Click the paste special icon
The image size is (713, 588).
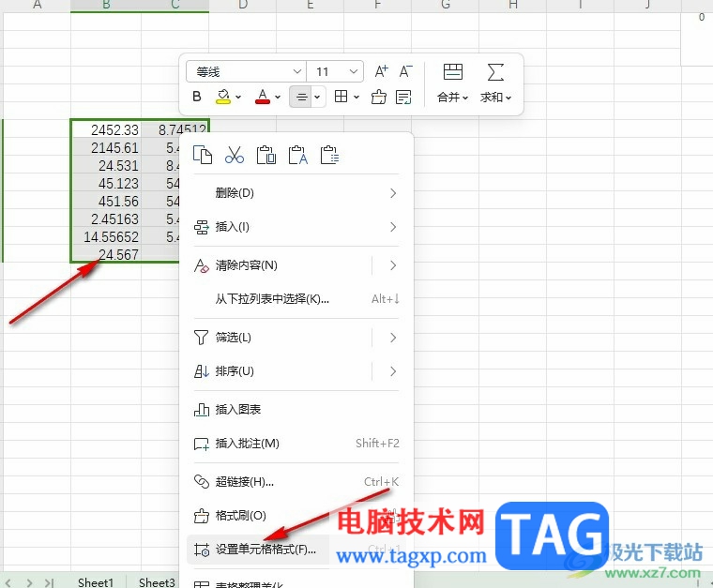click(329, 155)
